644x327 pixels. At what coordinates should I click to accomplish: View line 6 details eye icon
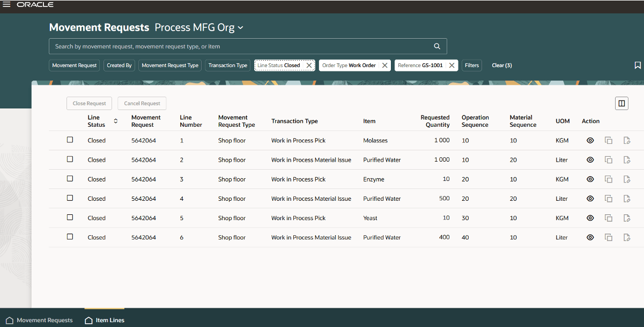point(590,237)
